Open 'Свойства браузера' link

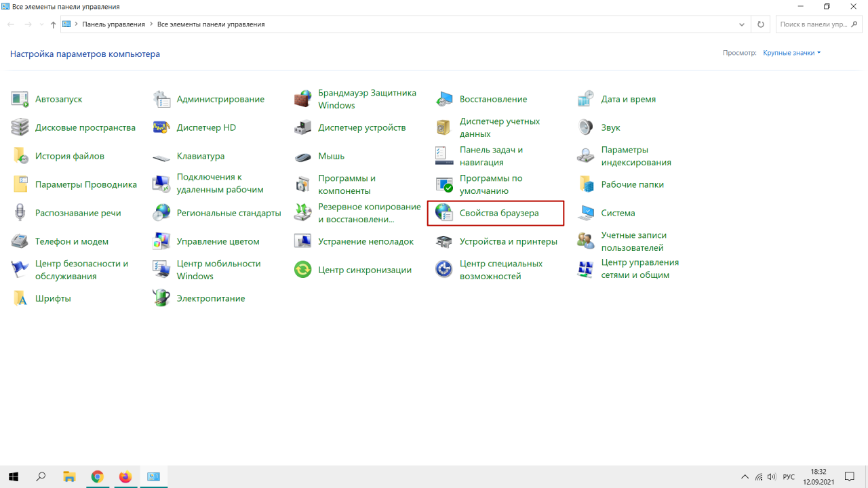tap(499, 213)
